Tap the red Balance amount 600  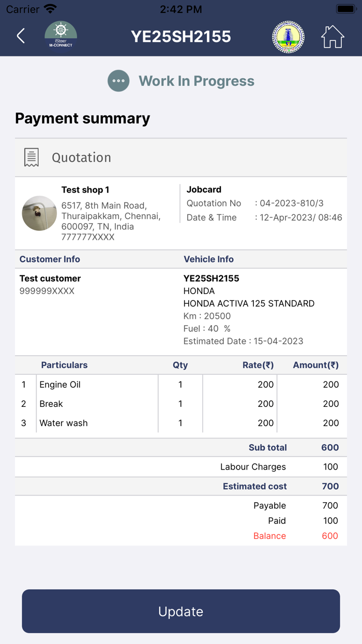330,536
